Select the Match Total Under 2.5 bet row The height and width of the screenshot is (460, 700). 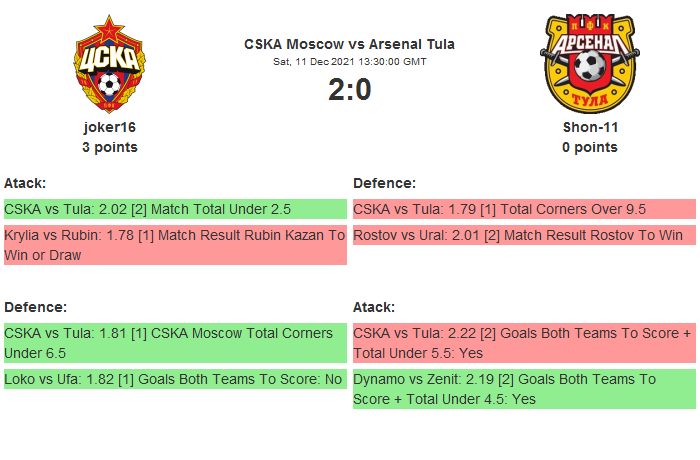175,209
